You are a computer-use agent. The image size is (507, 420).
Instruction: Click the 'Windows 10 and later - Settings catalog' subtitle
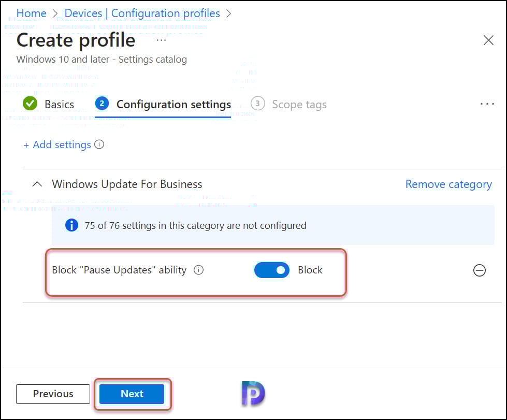click(102, 60)
